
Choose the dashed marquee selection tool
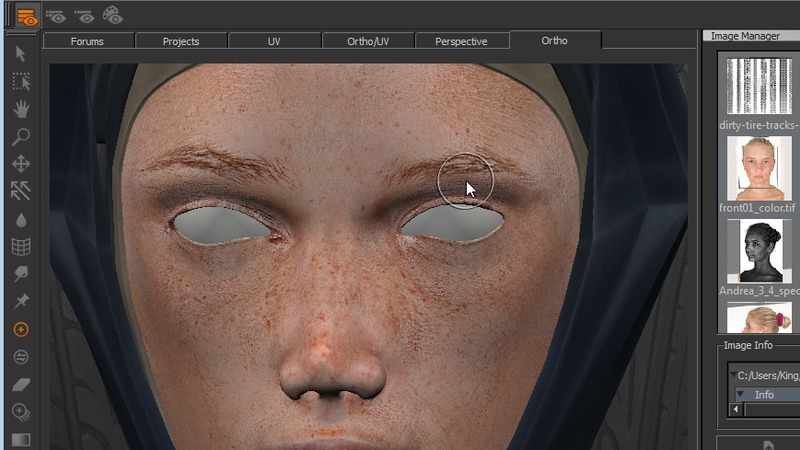click(x=20, y=82)
